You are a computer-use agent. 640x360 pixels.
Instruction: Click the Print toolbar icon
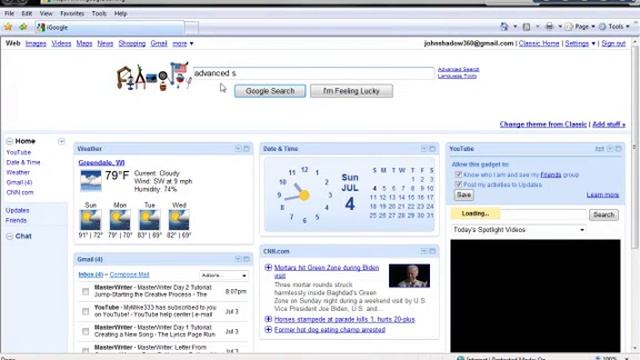[549, 27]
